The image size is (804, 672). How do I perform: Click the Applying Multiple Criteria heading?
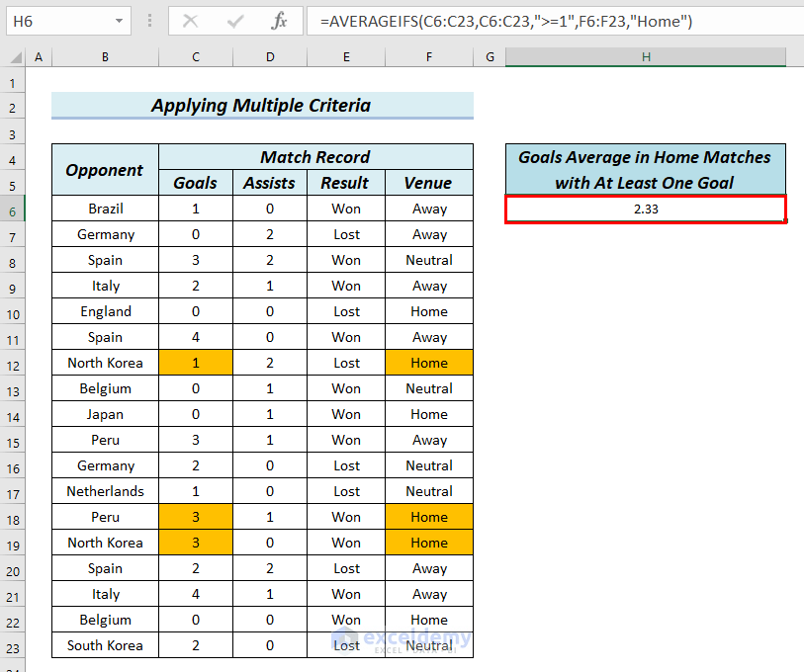point(262,105)
